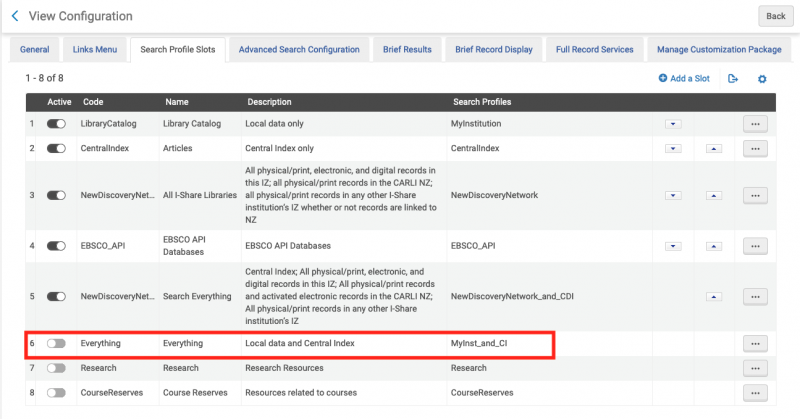Toggle Active switch for All I-Share Libraries
800x419 pixels.
pyautogui.click(x=56, y=195)
